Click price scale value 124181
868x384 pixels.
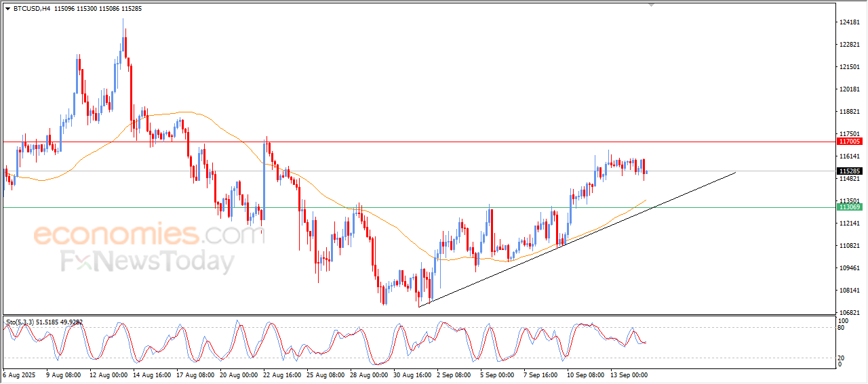click(850, 22)
